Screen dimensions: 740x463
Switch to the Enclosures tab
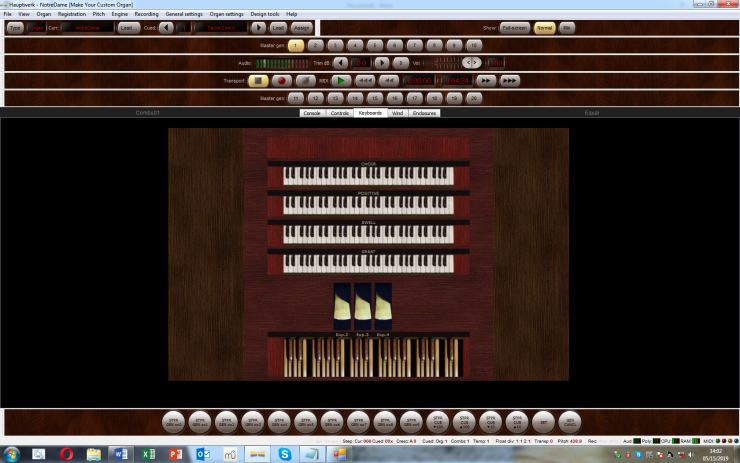tap(426, 113)
